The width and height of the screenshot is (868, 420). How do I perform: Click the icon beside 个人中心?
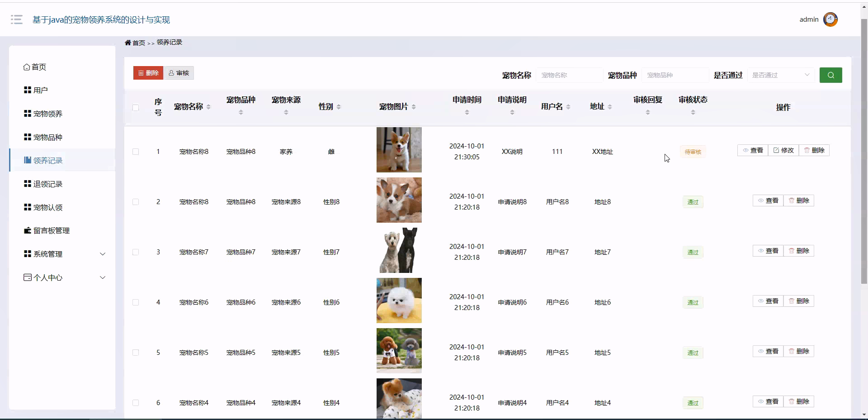[x=28, y=277]
